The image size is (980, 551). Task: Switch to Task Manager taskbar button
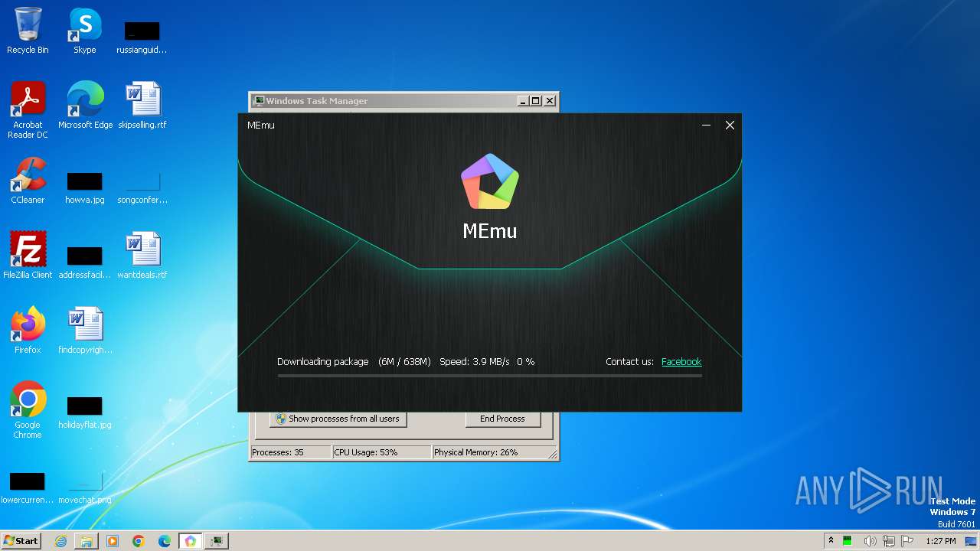coord(217,541)
